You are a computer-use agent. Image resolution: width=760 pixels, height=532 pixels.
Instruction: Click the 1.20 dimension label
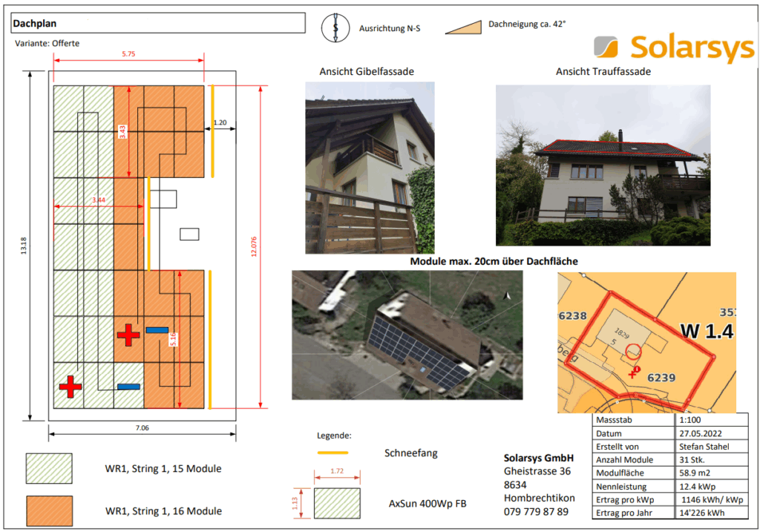[x=220, y=122]
